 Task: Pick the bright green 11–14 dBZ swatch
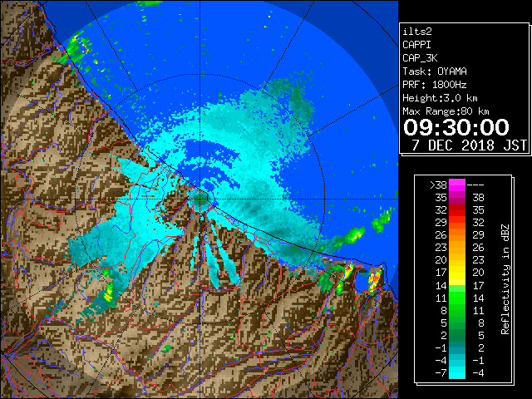(x=457, y=298)
